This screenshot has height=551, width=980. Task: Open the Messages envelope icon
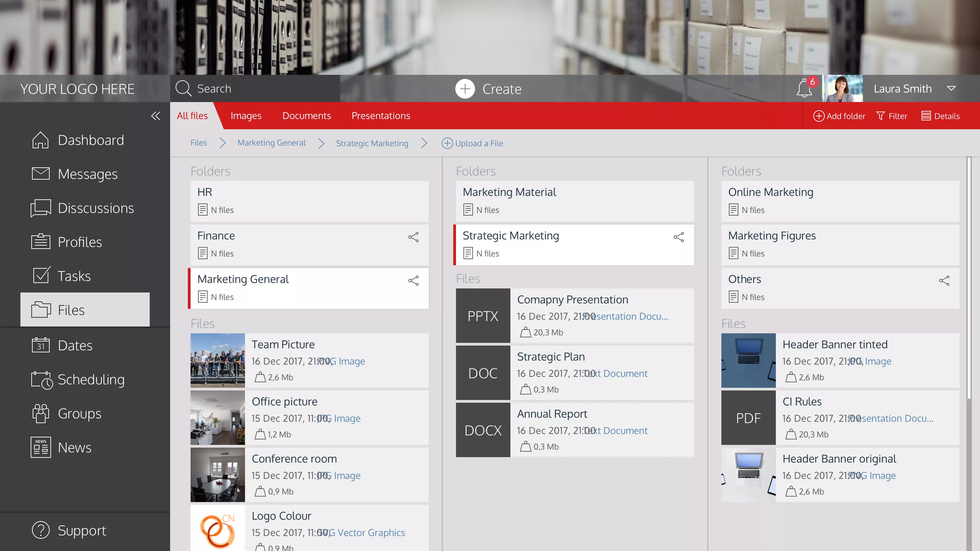pyautogui.click(x=40, y=174)
